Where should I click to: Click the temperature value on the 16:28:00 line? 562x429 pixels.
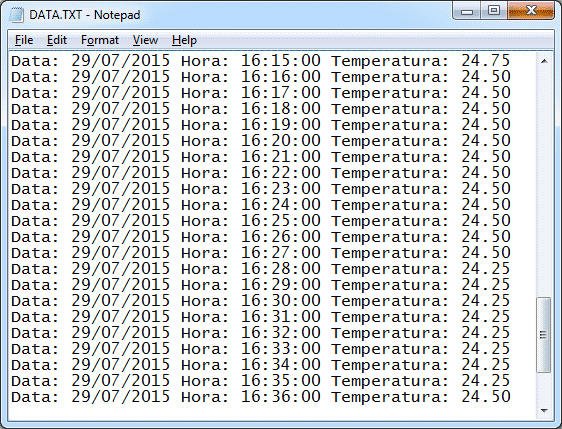[x=486, y=269]
